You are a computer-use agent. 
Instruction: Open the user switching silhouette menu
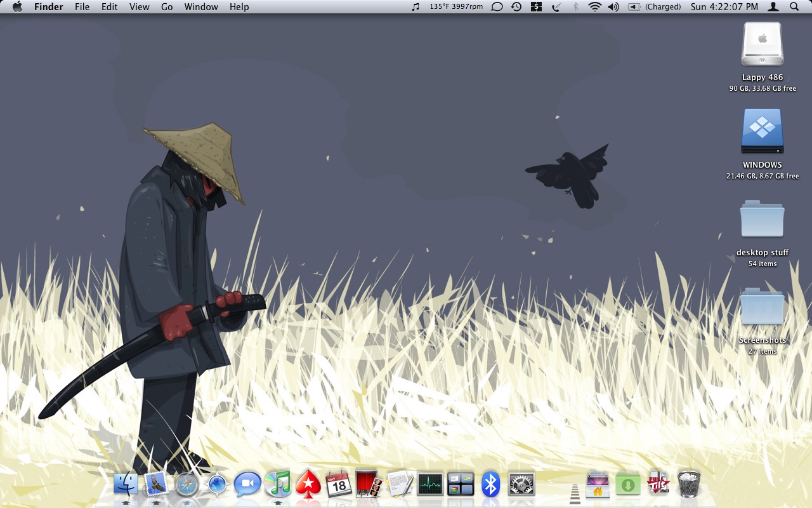point(773,6)
